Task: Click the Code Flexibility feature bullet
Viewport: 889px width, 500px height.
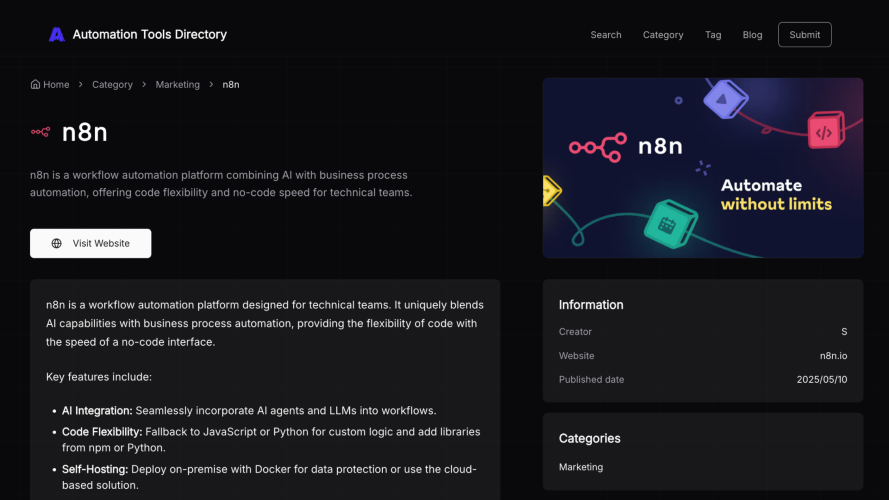Action: [x=271, y=439]
